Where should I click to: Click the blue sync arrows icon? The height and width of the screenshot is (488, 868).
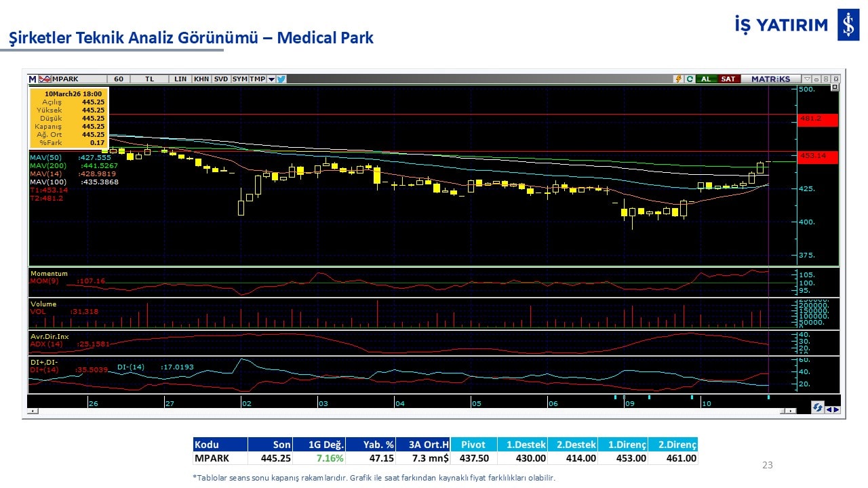pyautogui.click(x=818, y=407)
